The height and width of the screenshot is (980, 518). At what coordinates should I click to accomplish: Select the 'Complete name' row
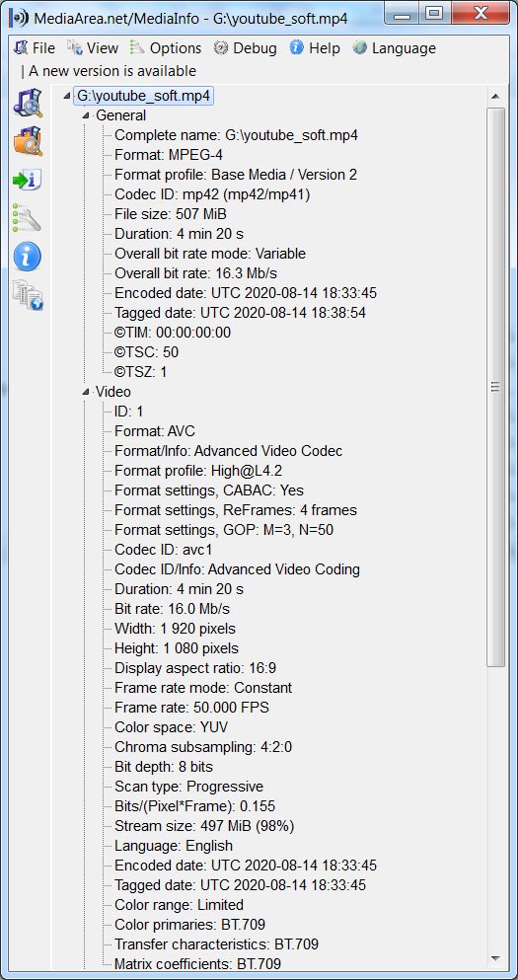(236, 135)
